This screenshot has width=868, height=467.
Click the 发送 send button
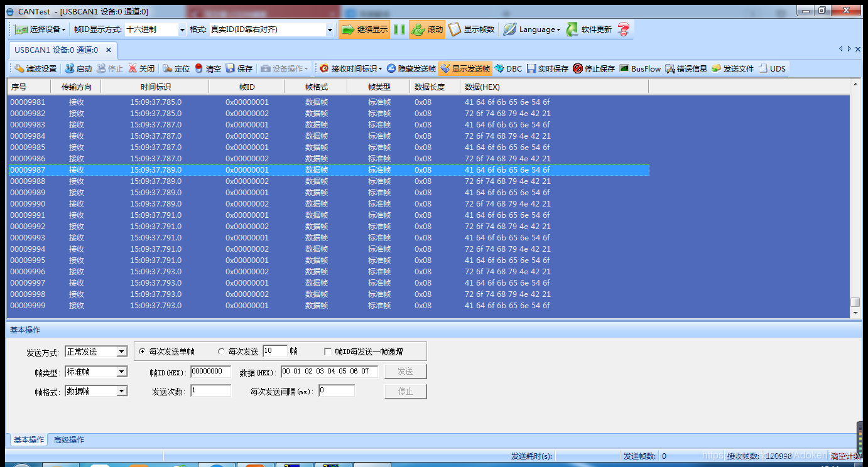406,372
